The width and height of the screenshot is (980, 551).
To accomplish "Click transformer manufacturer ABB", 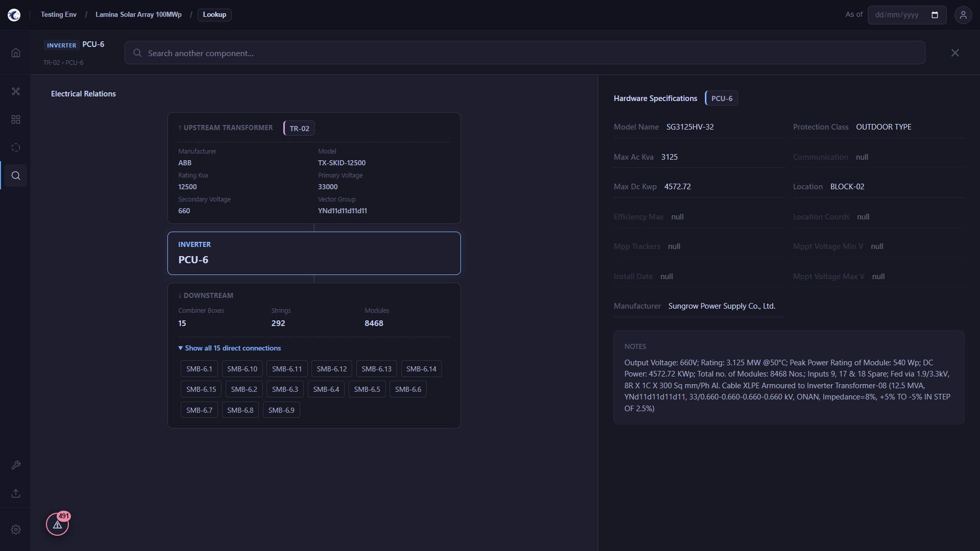I will tap(185, 163).
